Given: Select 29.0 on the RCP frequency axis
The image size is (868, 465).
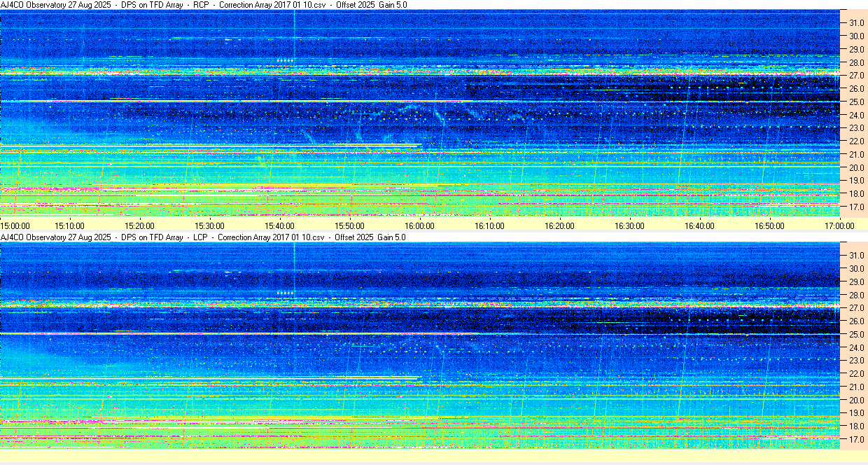Looking at the screenshot, I should pos(857,50).
